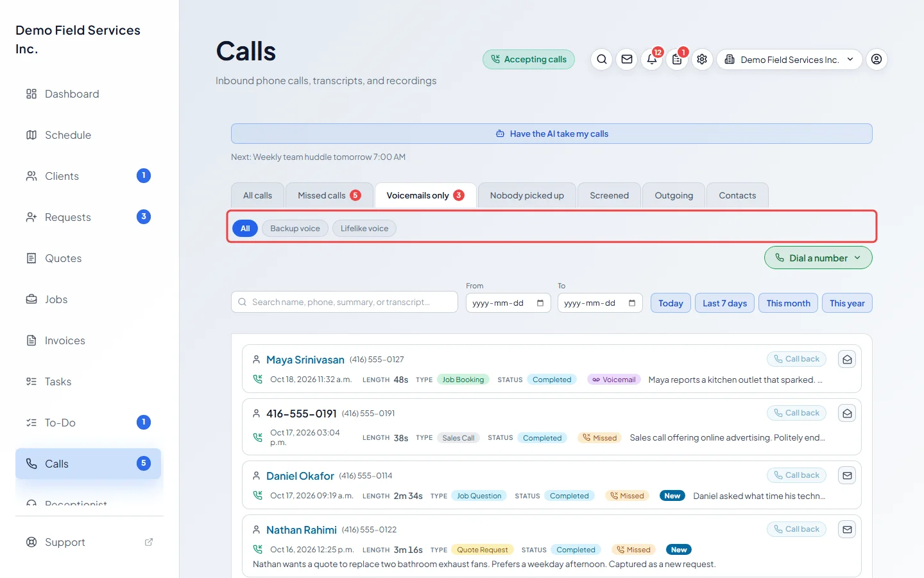The width and height of the screenshot is (924, 578).
Task: Open message icon on Nathan Rahimi row
Action: (847, 530)
